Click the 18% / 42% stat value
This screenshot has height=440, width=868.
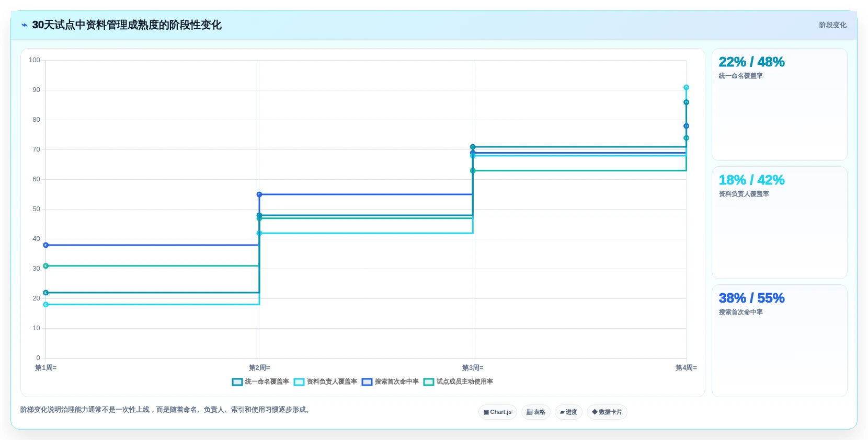pyautogui.click(x=751, y=180)
